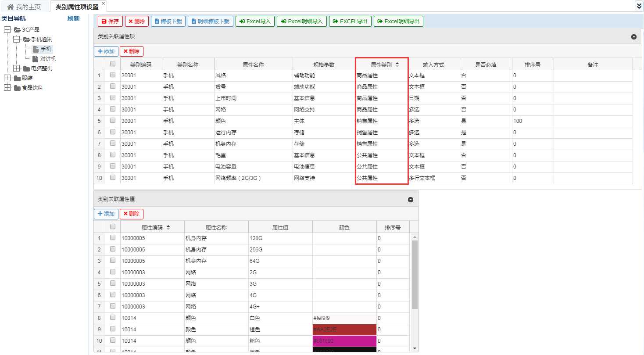644x355 pixels.
Task: Expand the 食品饮料 tree node
Action: tap(7, 88)
